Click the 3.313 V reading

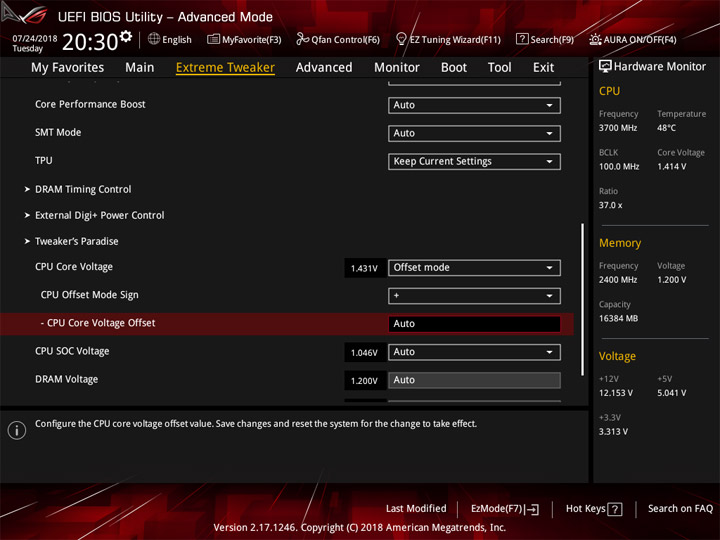[613, 432]
